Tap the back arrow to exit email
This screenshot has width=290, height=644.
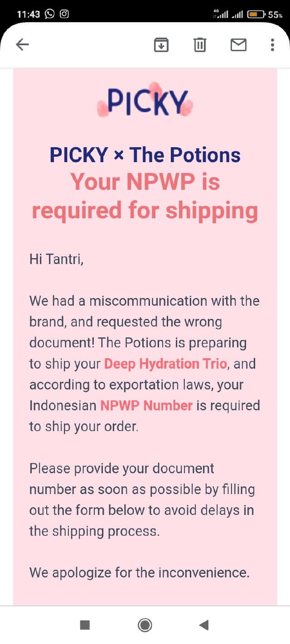pos(22,44)
